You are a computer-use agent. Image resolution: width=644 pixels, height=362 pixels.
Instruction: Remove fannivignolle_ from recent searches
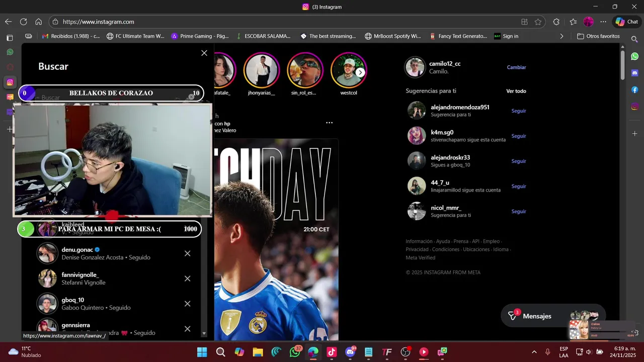point(187,279)
